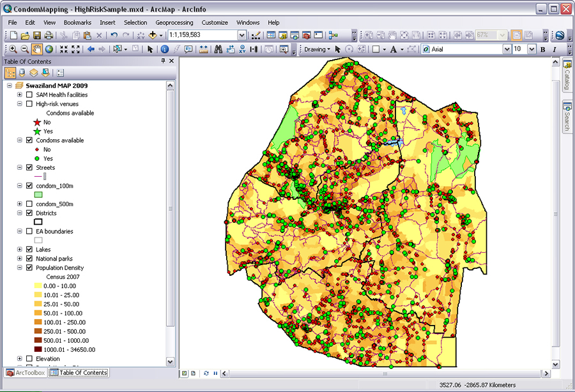This screenshot has width=575, height=392.
Task: Open the Find binoculars tool
Action: click(x=218, y=49)
